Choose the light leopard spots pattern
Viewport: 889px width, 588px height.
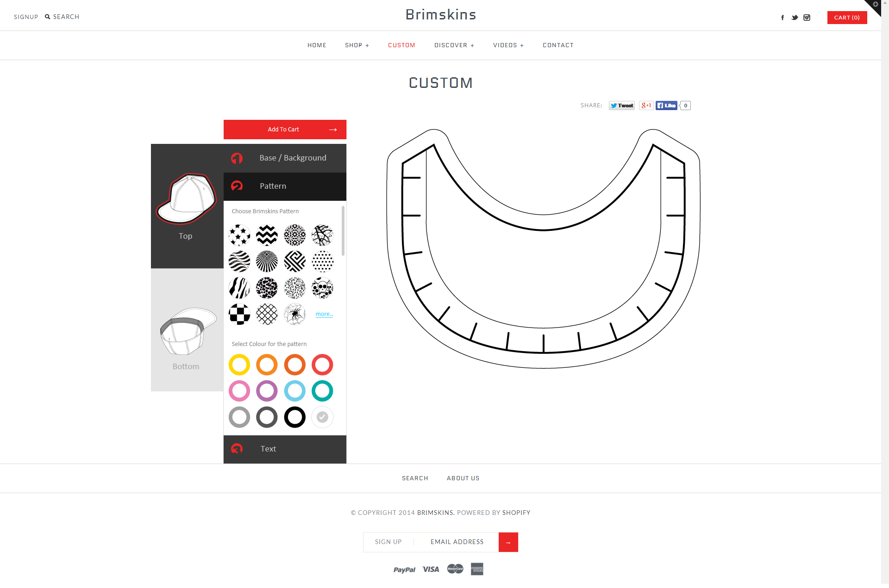tap(295, 288)
